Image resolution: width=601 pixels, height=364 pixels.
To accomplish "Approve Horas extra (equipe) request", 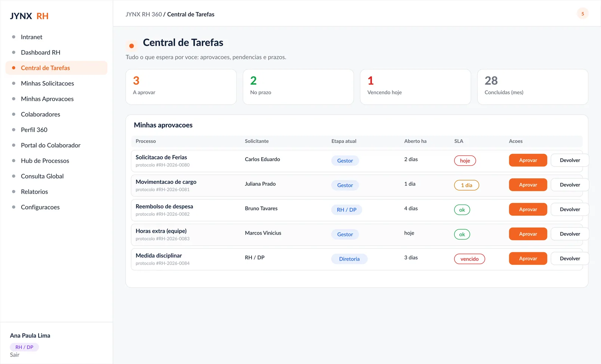I will 528,234.
